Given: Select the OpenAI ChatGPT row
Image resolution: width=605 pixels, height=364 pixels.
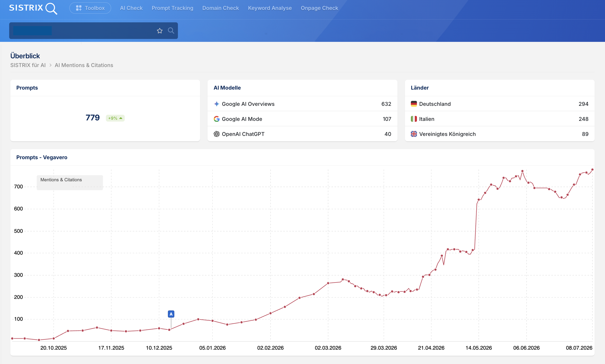Looking at the screenshot, I should pos(302,134).
